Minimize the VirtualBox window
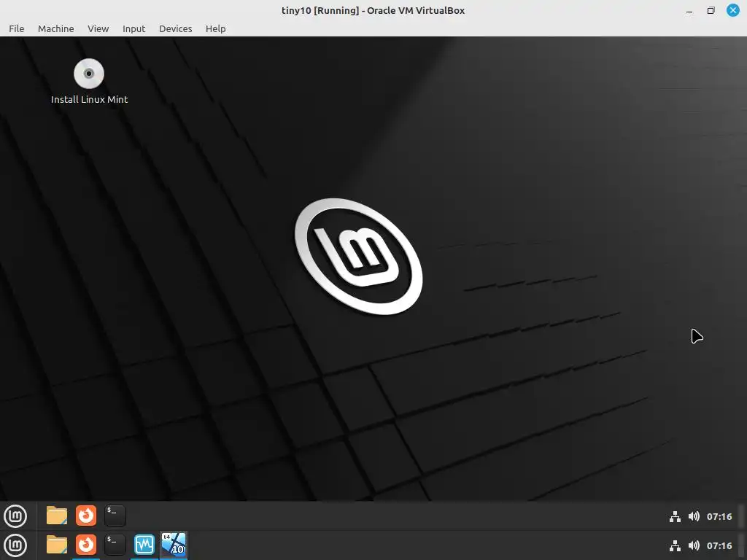Screen dimensions: 747x560 coord(689,10)
